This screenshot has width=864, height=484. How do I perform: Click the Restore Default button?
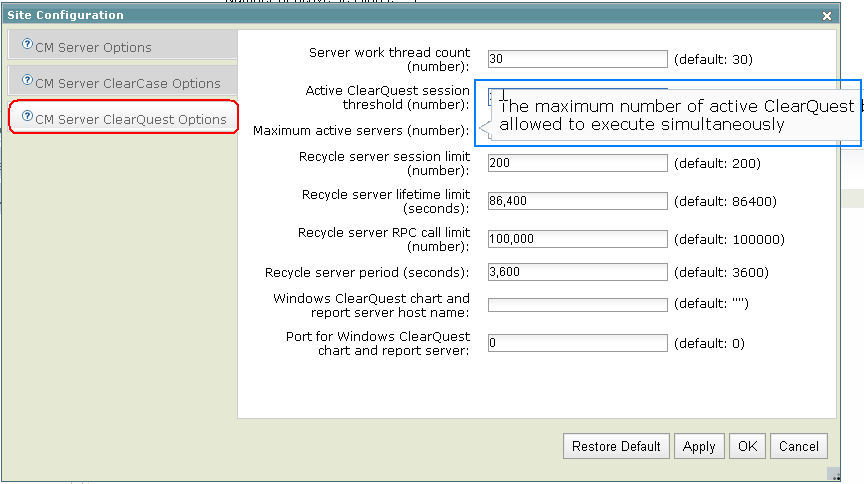pos(616,446)
